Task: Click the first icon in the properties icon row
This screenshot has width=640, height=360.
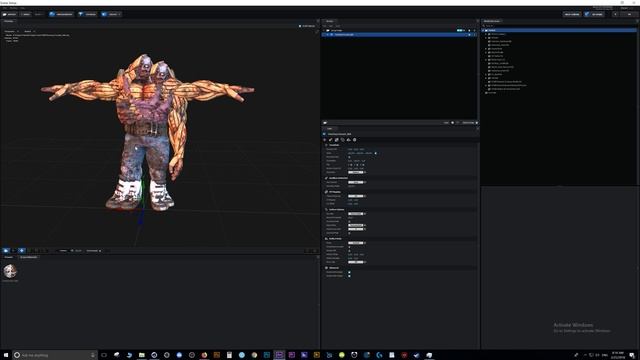Action: coord(325,140)
